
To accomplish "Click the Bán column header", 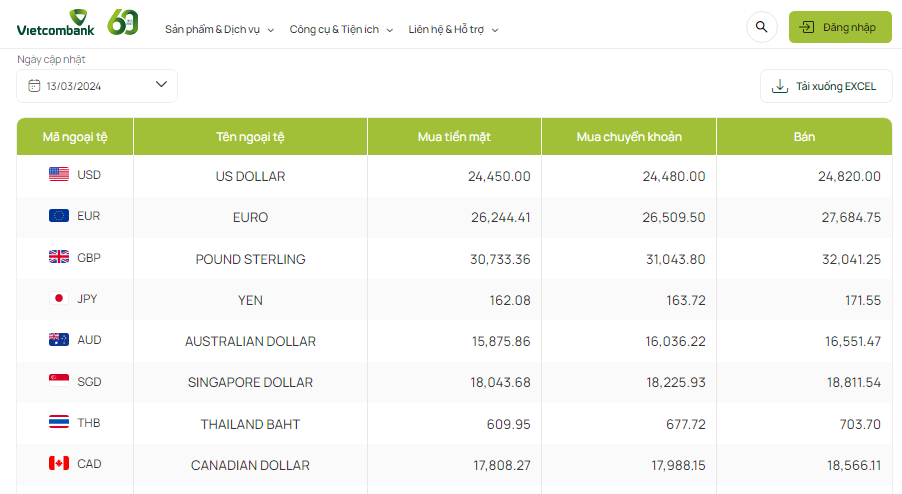I will pyautogui.click(x=804, y=137).
